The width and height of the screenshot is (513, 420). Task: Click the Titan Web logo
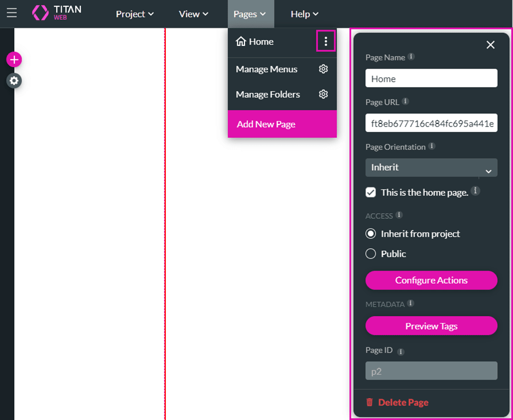(57, 13)
